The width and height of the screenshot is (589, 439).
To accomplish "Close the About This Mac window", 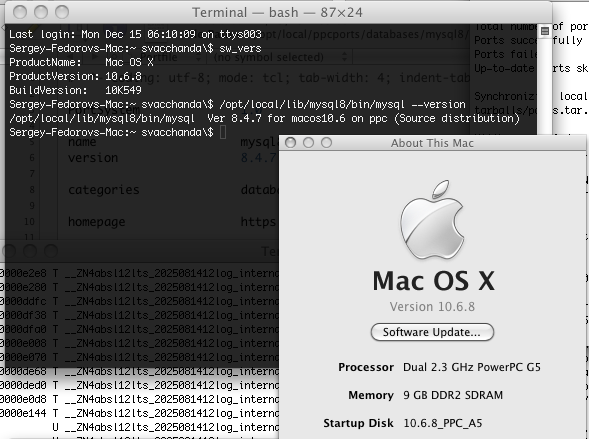I will (290, 143).
